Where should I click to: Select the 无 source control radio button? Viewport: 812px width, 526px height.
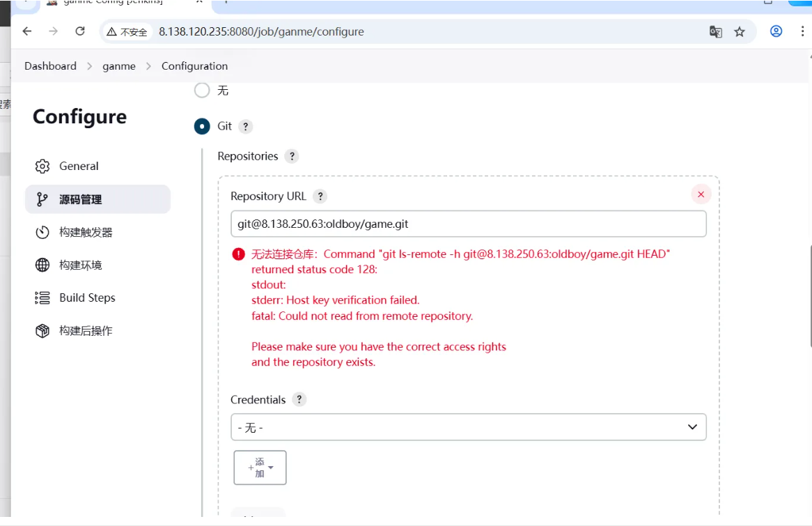pos(202,90)
